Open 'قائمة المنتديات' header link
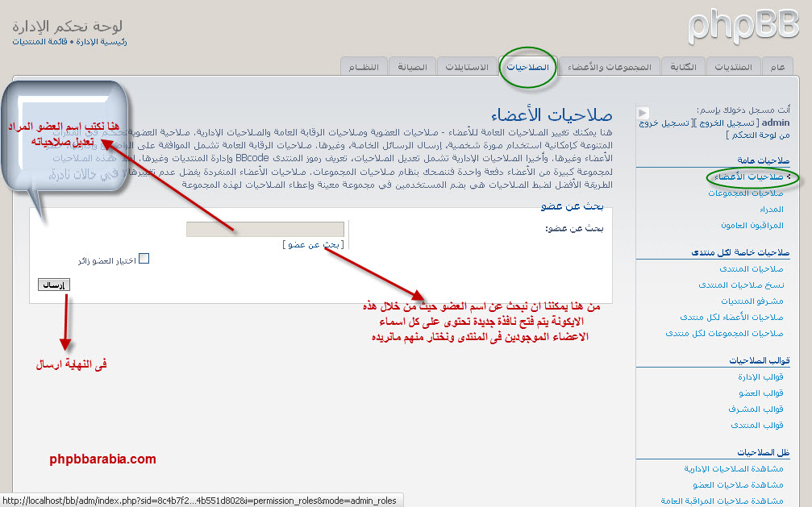 pos(40,41)
